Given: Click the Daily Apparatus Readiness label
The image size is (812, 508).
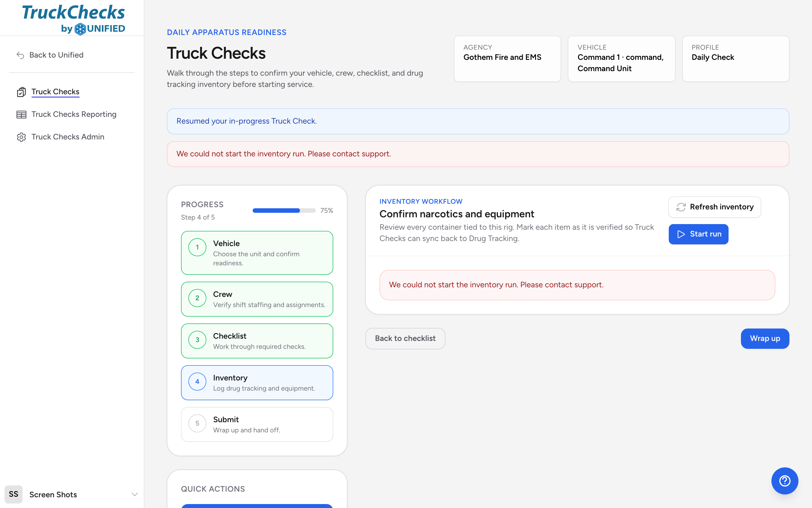Looking at the screenshot, I should [226, 32].
